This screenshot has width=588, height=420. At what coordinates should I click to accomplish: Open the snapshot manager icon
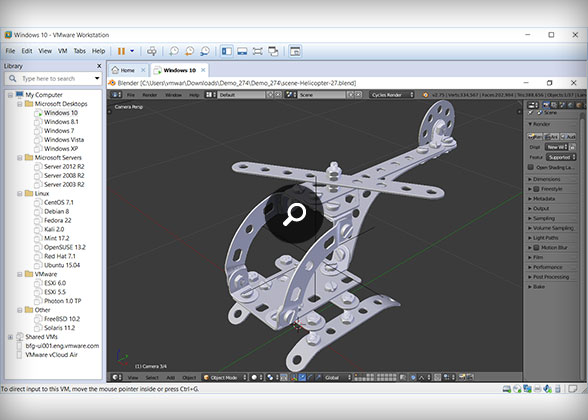pyautogui.click(x=205, y=51)
